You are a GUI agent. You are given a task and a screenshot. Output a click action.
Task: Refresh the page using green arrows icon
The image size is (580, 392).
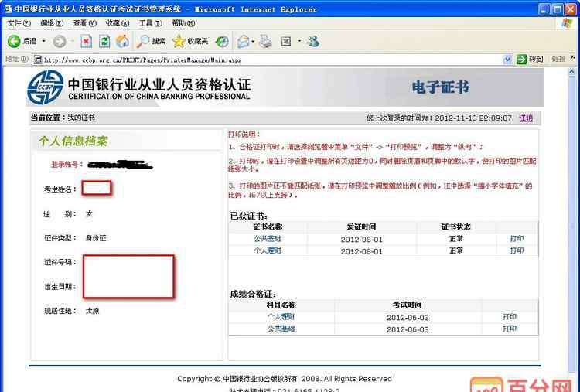pos(104,42)
